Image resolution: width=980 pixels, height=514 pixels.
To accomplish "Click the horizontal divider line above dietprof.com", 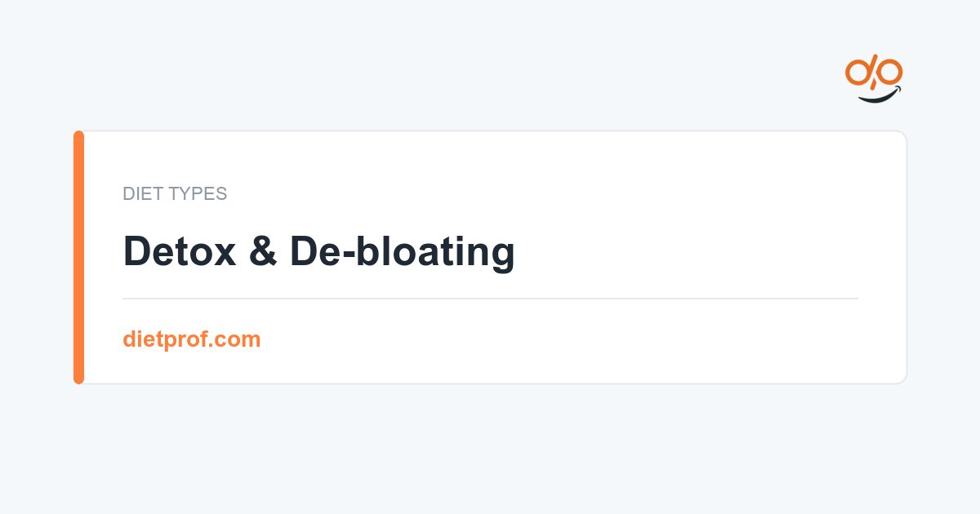I will coord(490,299).
